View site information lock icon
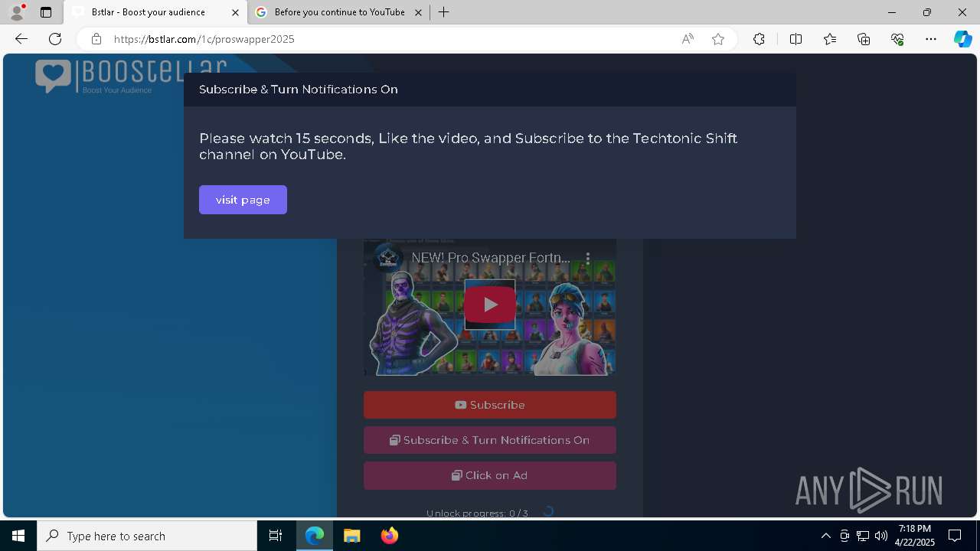 (96, 39)
